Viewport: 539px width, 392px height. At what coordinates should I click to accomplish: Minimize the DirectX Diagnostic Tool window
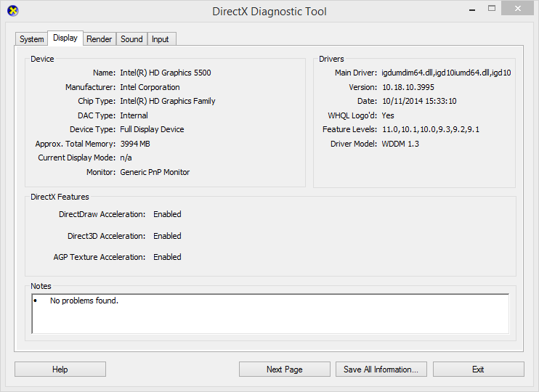[x=472, y=9]
